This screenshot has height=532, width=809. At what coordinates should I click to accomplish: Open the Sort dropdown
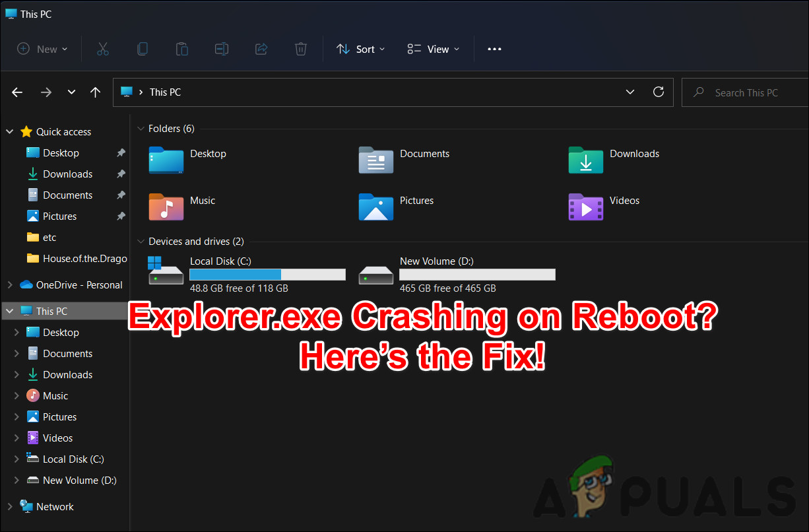coord(360,49)
